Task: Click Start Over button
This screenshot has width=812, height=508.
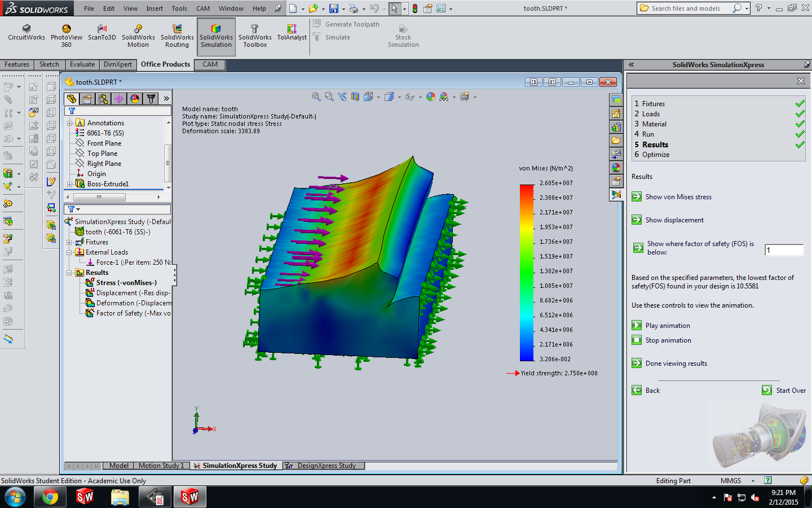Action: (x=784, y=391)
